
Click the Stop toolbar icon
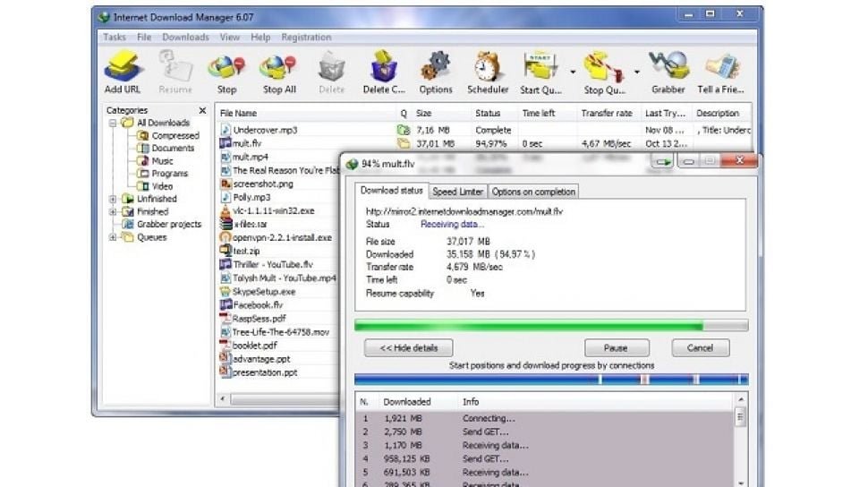(x=226, y=67)
